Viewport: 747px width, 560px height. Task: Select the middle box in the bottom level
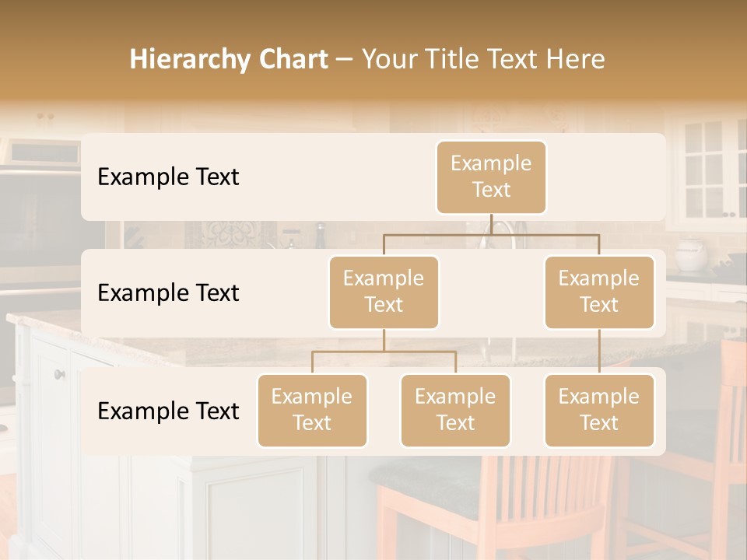(x=455, y=411)
